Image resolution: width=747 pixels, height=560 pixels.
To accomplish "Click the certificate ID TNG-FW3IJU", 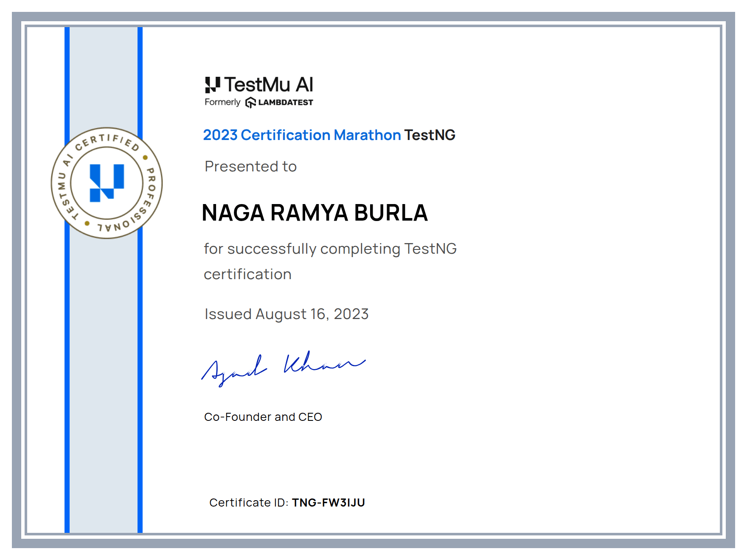I will [329, 503].
